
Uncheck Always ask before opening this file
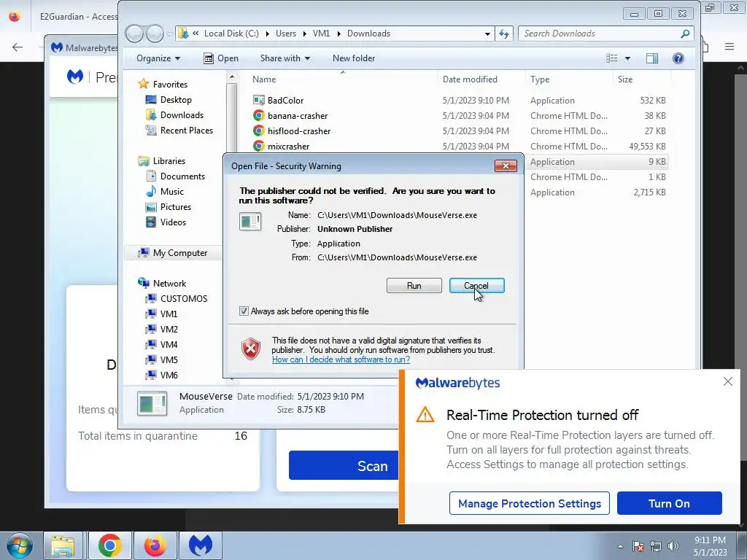(244, 311)
